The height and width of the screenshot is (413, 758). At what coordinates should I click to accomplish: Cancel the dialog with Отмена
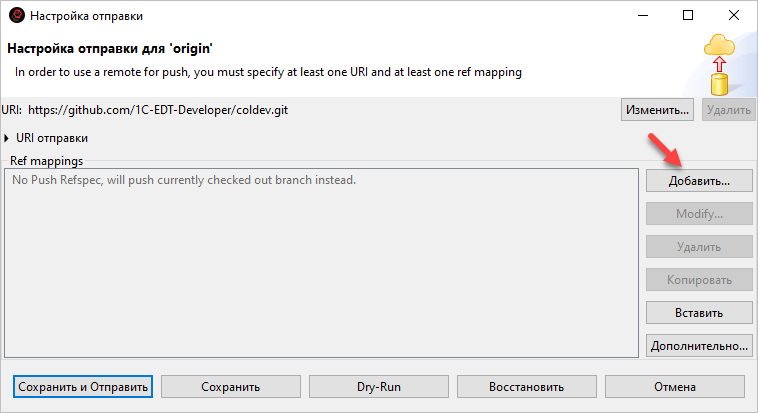coord(675,387)
